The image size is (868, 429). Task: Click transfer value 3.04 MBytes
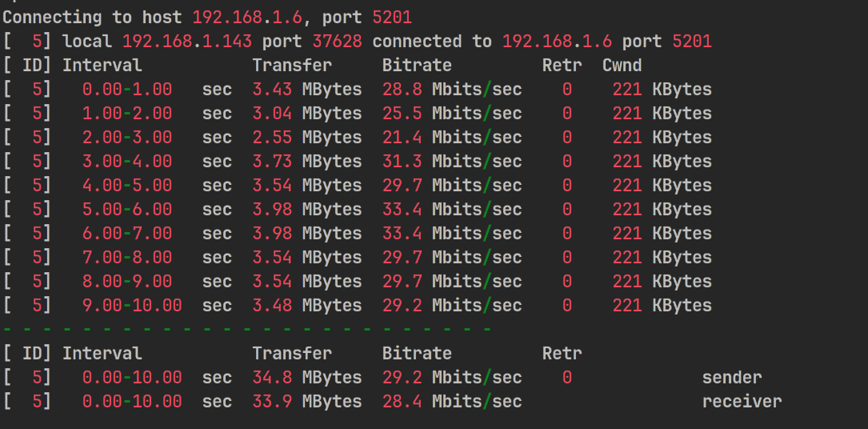click(x=307, y=114)
